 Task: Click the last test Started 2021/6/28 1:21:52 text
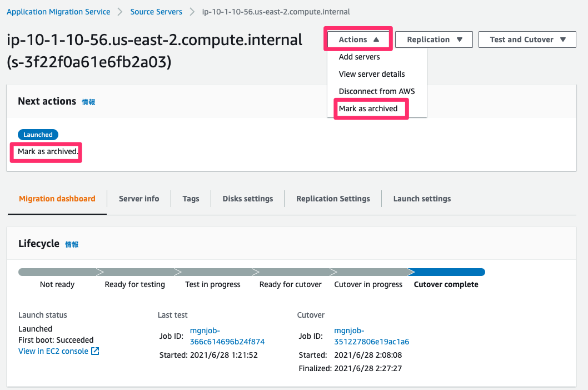pos(208,355)
